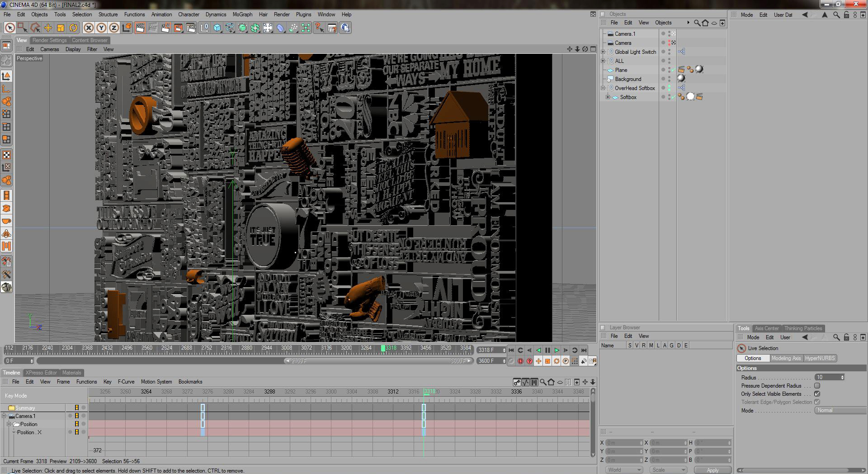The height and width of the screenshot is (474, 868).
Task: Click the Materials tab
Action: [71, 373]
